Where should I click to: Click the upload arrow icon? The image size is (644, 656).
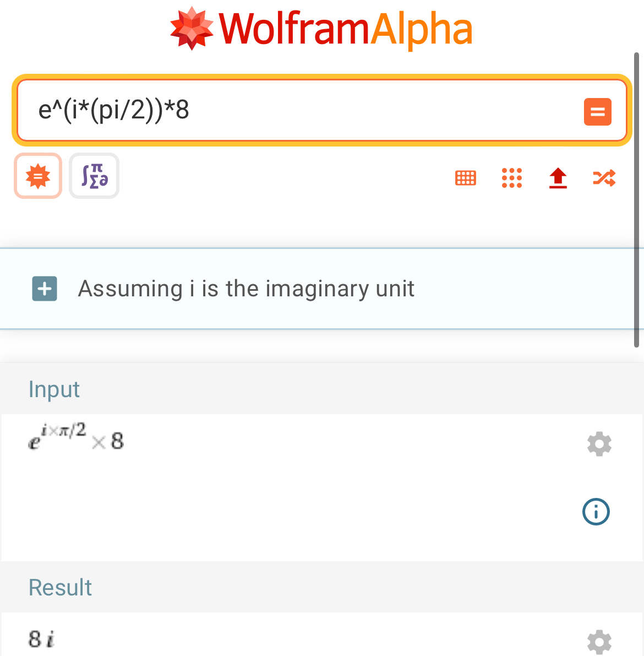pyautogui.click(x=558, y=178)
